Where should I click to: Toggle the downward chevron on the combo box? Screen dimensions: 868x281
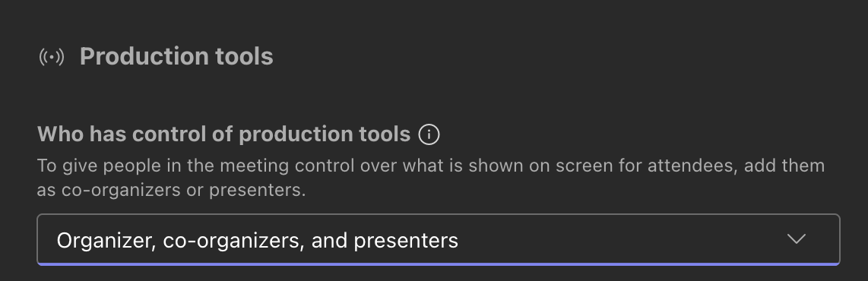pos(797,239)
